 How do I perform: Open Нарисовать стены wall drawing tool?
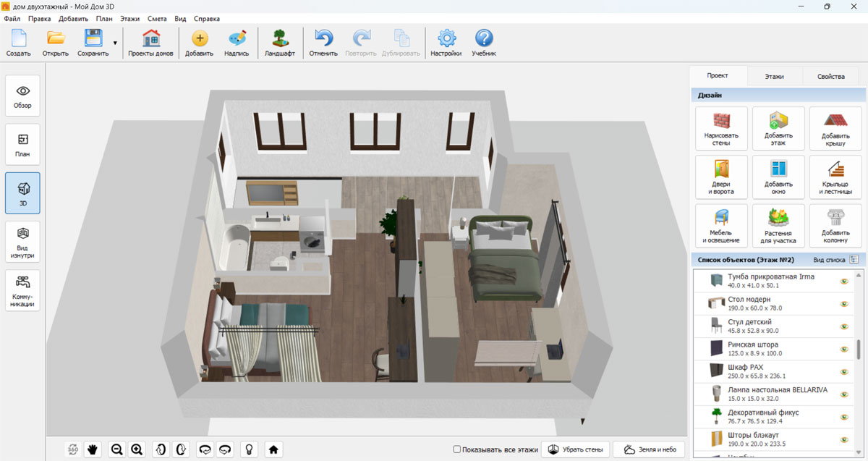721,128
